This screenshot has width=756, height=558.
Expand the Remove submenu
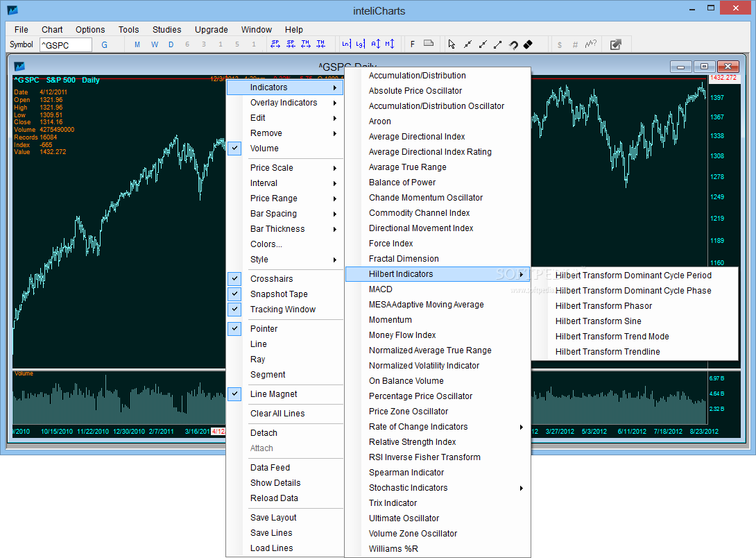point(285,133)
